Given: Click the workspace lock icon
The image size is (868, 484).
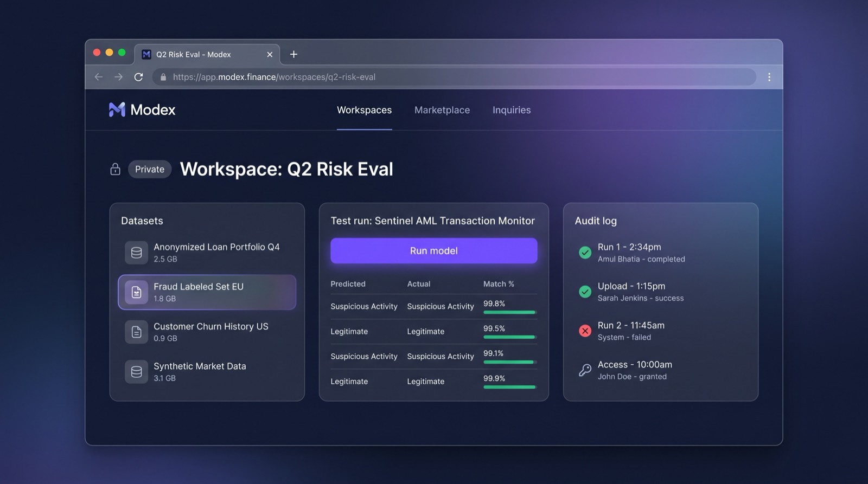Looking at the screenshot, I should 115,169.
